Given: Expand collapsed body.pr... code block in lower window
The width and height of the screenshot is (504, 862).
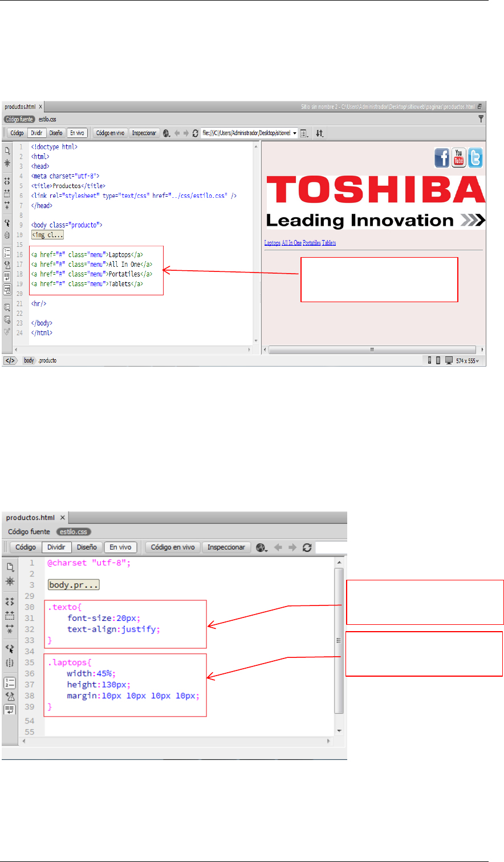Looking at the screenshot, I should (74, 585).
